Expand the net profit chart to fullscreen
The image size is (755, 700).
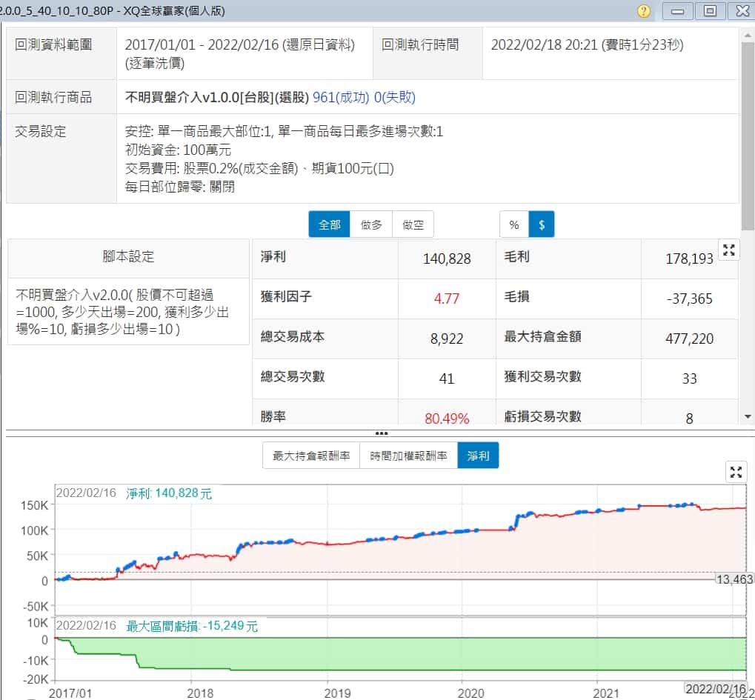click(x=736, y=472)
